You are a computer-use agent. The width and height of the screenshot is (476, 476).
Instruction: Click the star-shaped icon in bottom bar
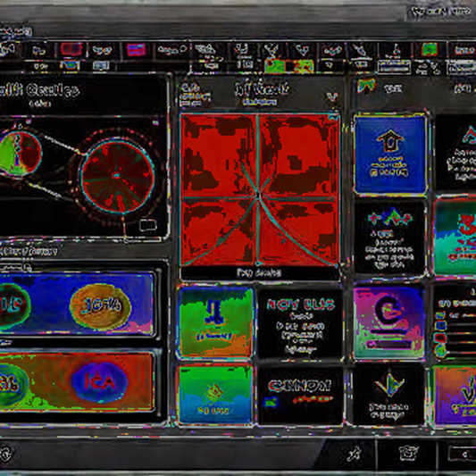(354, 454)
